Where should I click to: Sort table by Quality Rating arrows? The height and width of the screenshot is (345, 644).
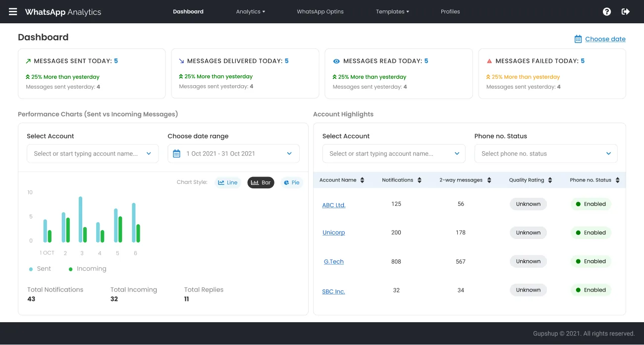coord(550,180)
